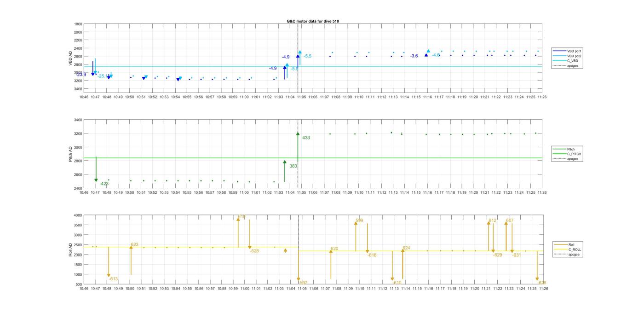644x319 pixels.
Task: Click the "620" roll move label
Action: click(334, 249)
